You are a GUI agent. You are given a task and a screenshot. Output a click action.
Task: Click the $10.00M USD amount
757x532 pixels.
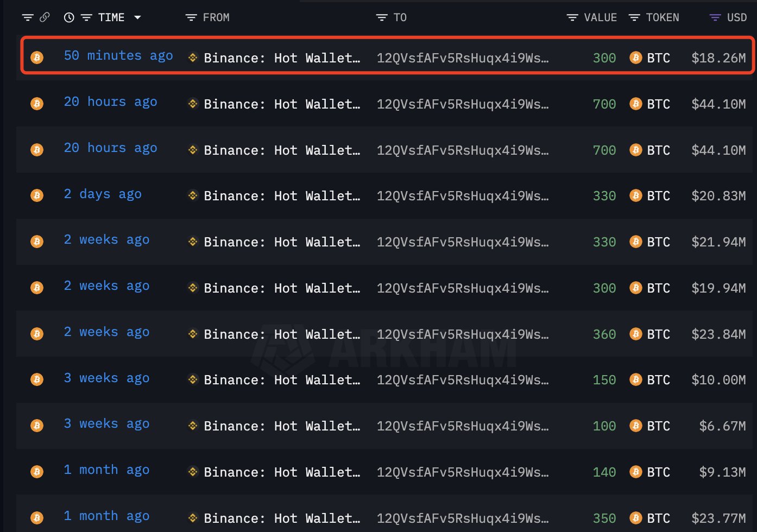[x=718, y=380]
